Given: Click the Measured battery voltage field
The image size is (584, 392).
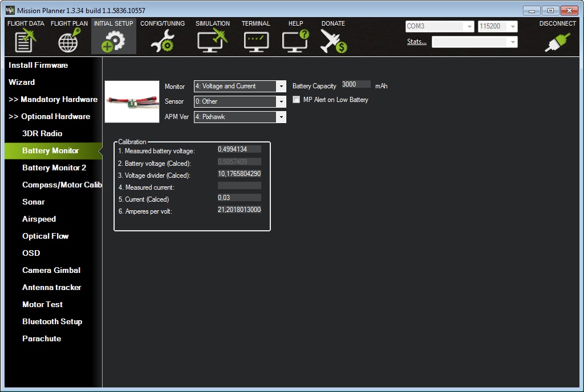Looking at the screenshot, I should pos(239,149).
